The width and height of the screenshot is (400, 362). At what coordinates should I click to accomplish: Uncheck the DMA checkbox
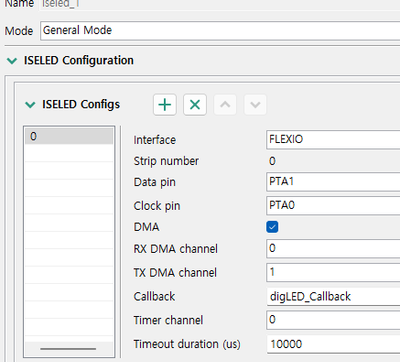tap(272, 227)
